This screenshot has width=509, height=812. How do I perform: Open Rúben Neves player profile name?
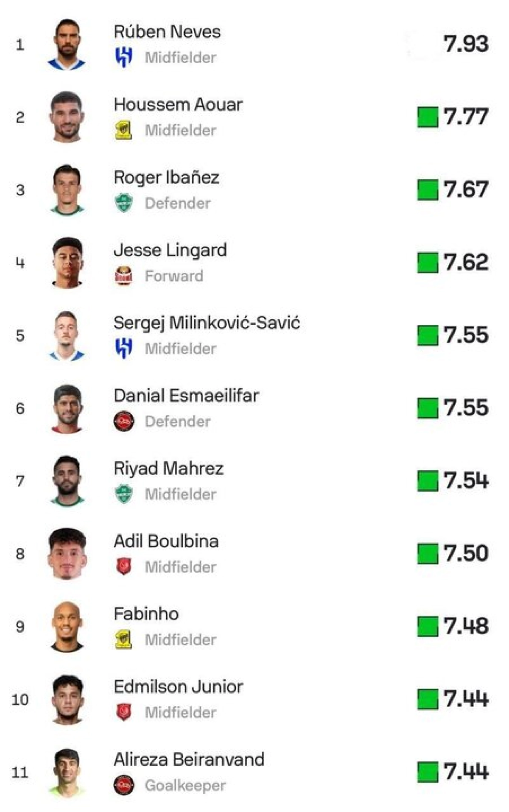[167, 32]
